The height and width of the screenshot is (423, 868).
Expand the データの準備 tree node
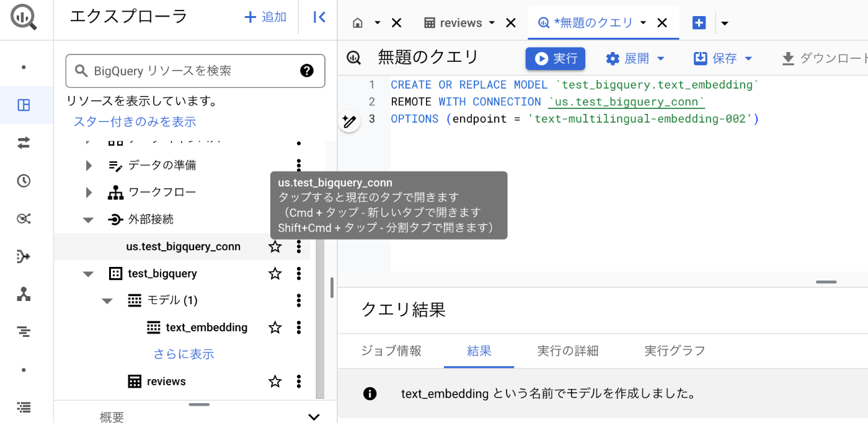point(89,165)
